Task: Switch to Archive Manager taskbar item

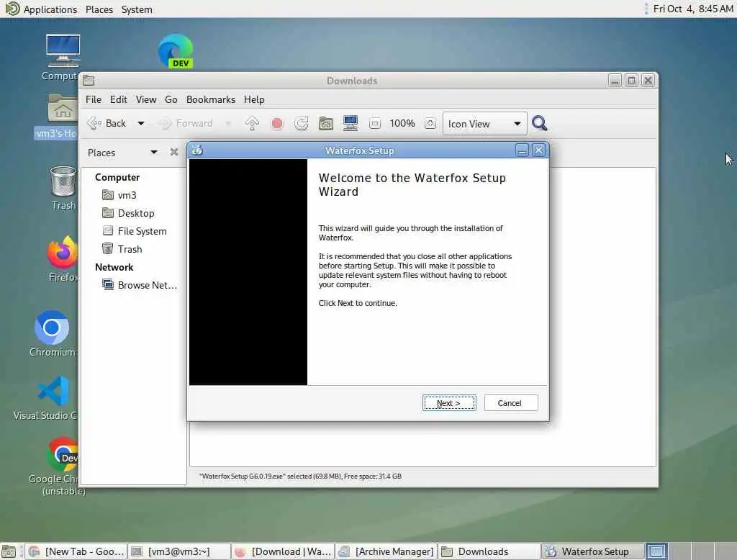Action: coord(386,551)
